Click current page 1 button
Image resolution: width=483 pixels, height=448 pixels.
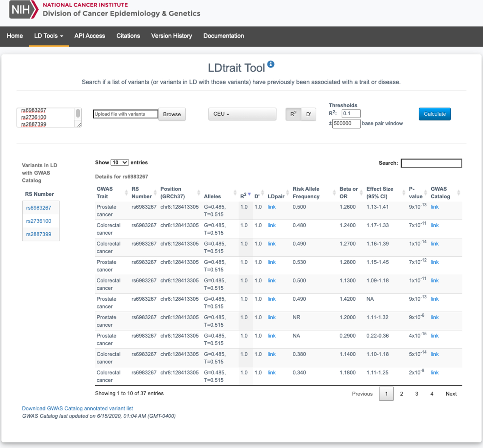(386, 394)
